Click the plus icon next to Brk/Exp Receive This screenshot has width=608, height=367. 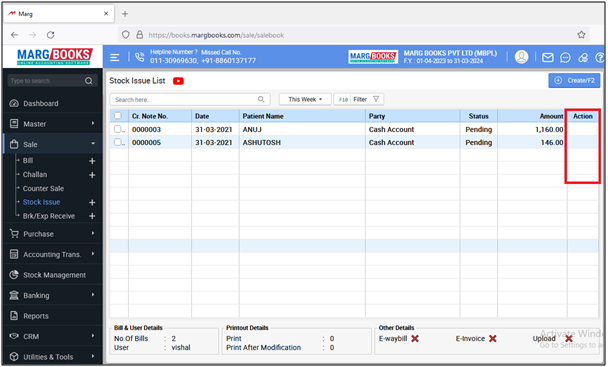[92, 216]
